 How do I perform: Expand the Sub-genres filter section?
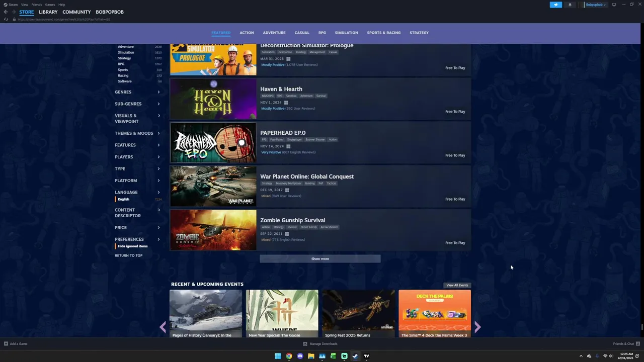pyautogui.click(x=137, y=104)
